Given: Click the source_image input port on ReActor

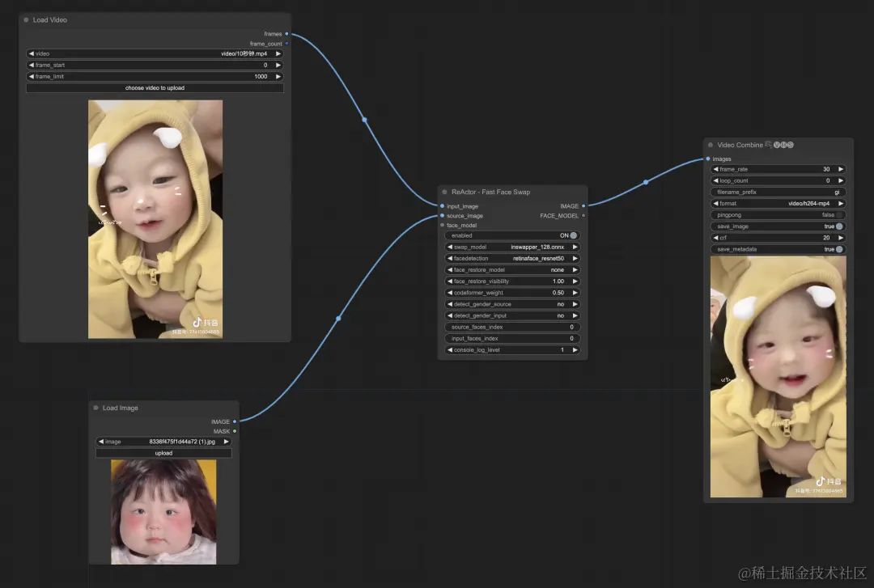Looking at the screenshot, I should (443, 216).
